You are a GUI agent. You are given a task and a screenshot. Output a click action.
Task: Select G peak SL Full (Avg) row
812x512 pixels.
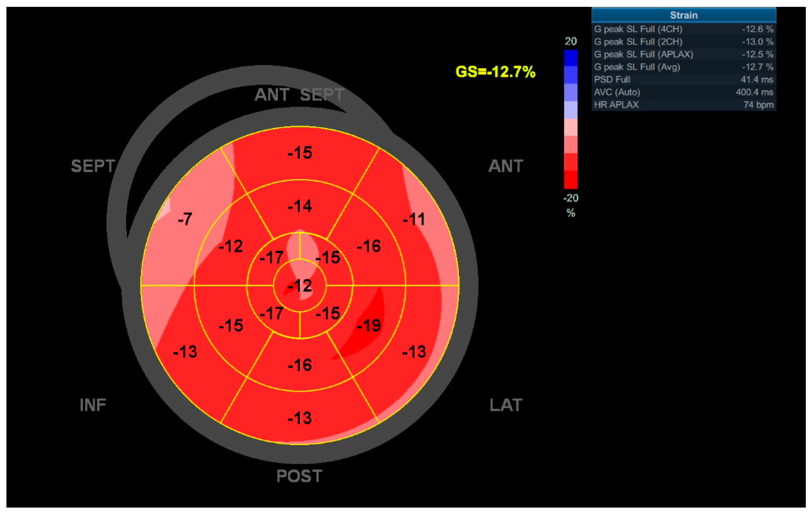(683, 67)
